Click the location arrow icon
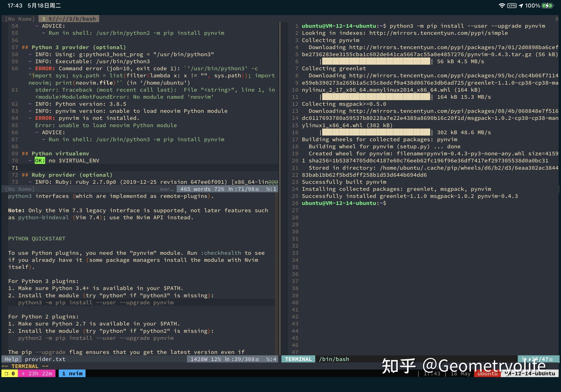Image resolution: width=561 pixels, height=392 pixels. 521,6
